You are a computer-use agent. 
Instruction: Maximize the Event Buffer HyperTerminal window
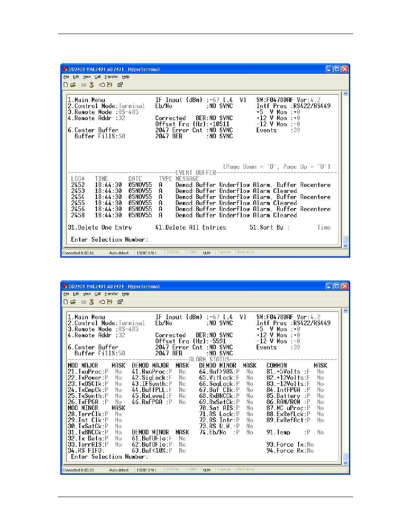[x=337, y=69]
